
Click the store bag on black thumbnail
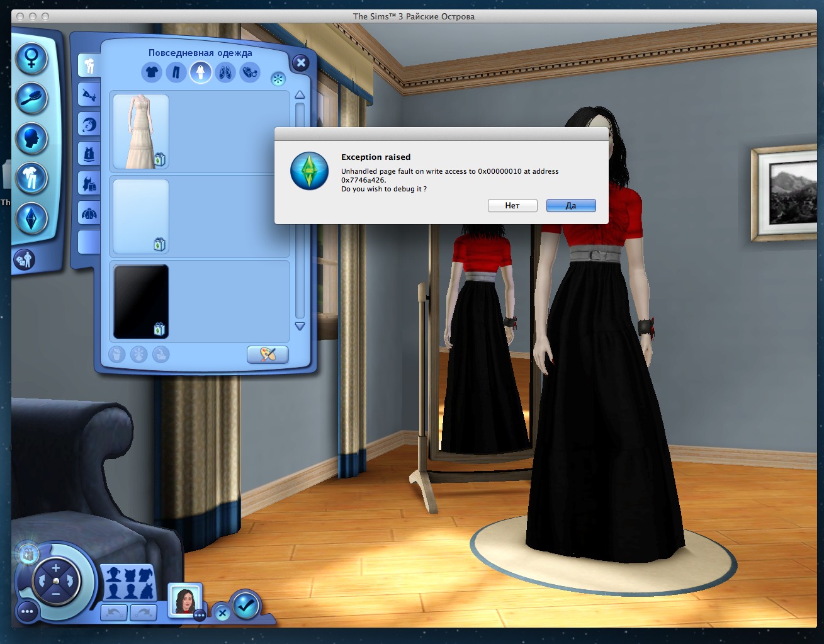pyautogui.click(x=159, y=329)
